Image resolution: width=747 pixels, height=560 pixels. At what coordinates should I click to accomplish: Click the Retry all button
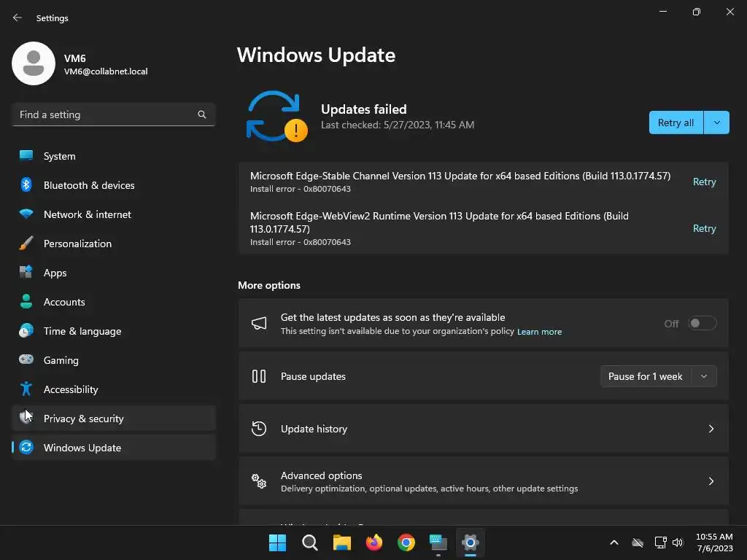(x=676, y=122)
